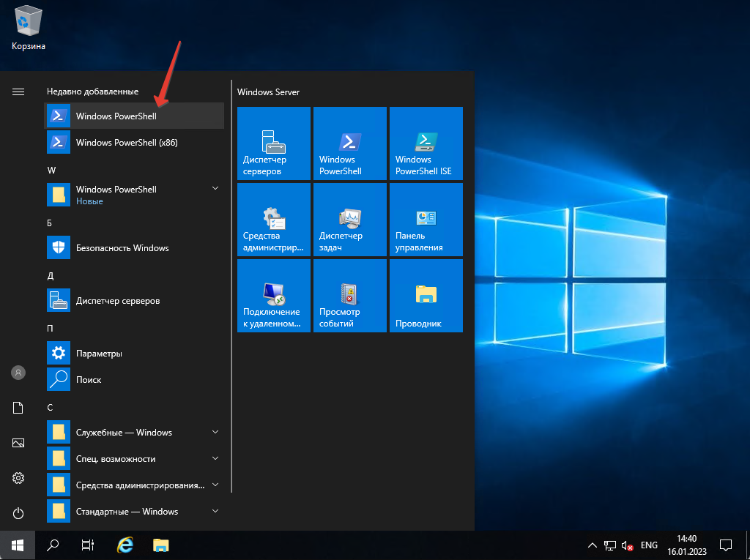Open the notification center icon
The width and height of the screenshot is (750, 560).
click(x=726, y=545)
